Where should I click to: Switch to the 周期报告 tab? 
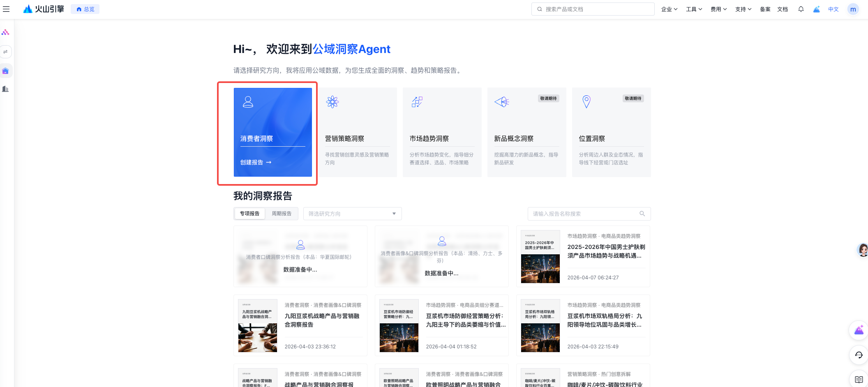[282, 214]
